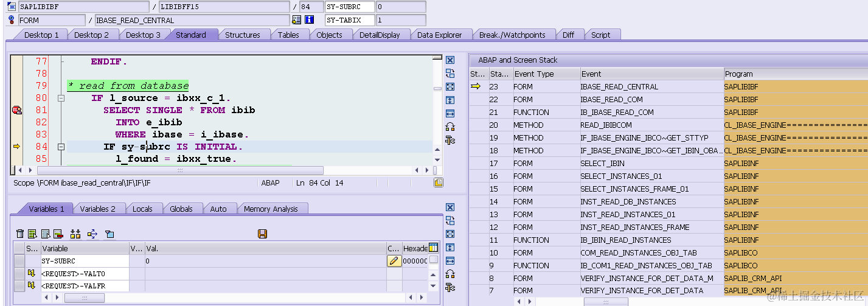Click the SY-TABIX variable name field in the header
Screen dimensions: 868x306
(349, 20)
